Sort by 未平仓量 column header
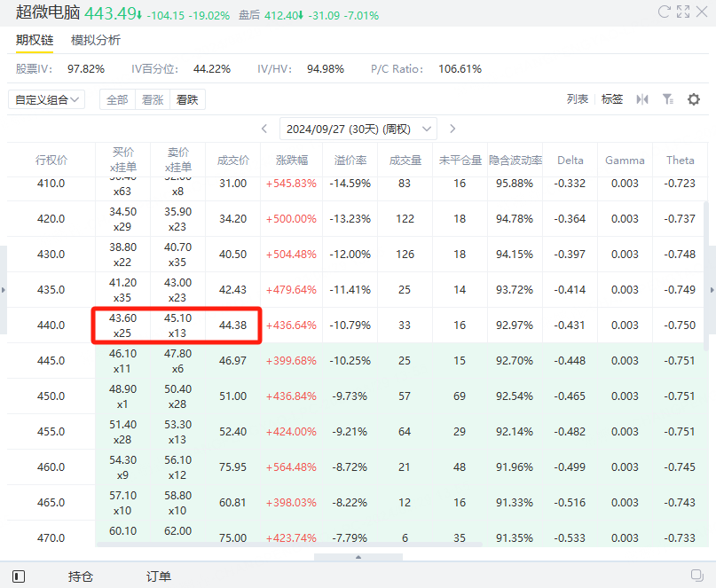716x588 pixels. pos(460,161)
